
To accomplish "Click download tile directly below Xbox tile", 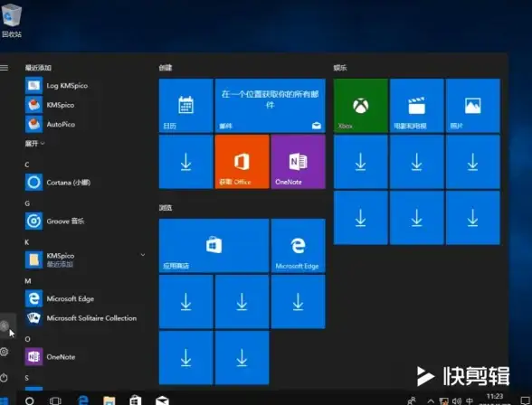I will click(x=361, y=162).
